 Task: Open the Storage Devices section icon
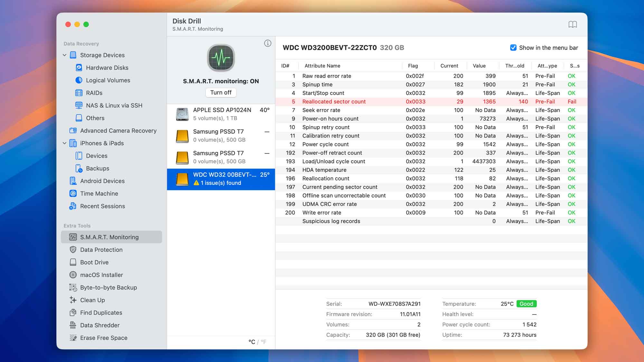[x=73, y=55]
